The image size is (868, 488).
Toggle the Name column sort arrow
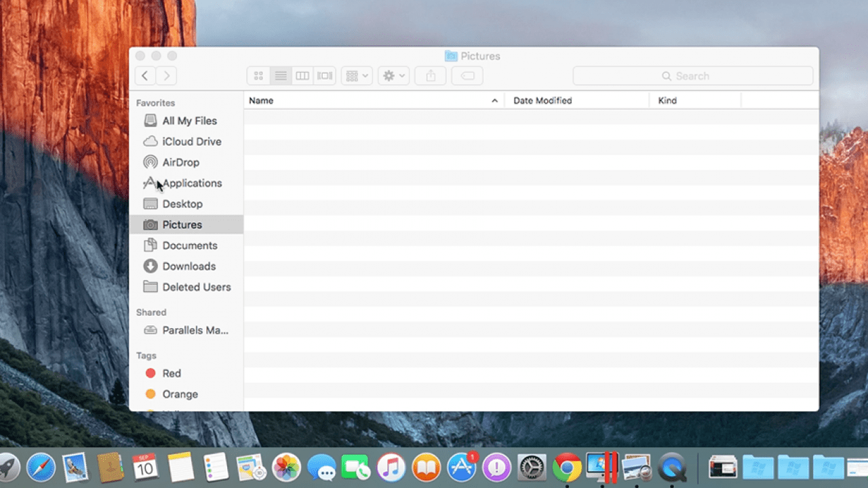pos(494,100)
